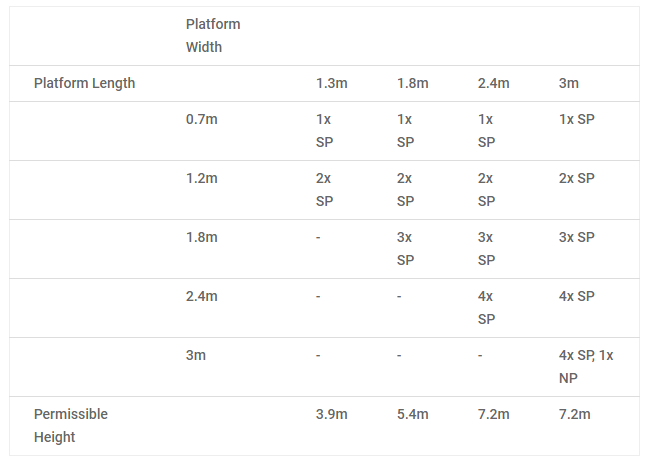Select the 2.4m width row label
This screenshot has width=647, height=460.
(201, 296)
